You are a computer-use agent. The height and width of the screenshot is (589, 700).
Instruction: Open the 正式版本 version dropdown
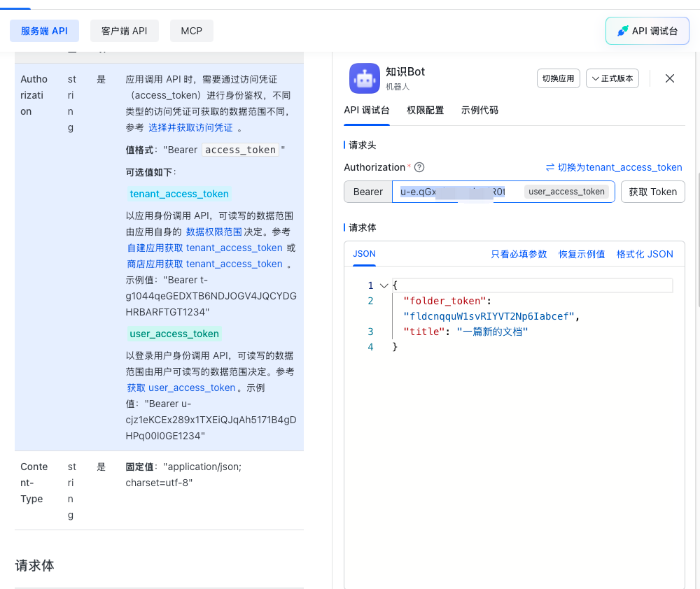(612, 78)
